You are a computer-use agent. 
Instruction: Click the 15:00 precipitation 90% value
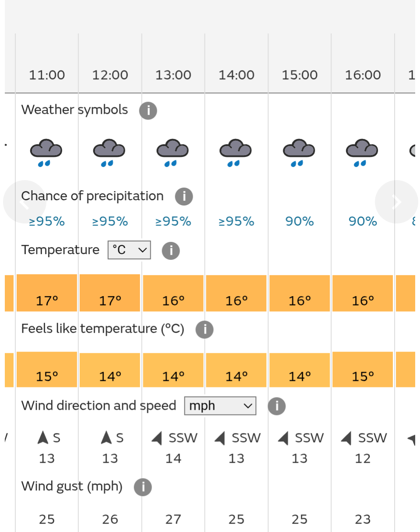[300, 222]
